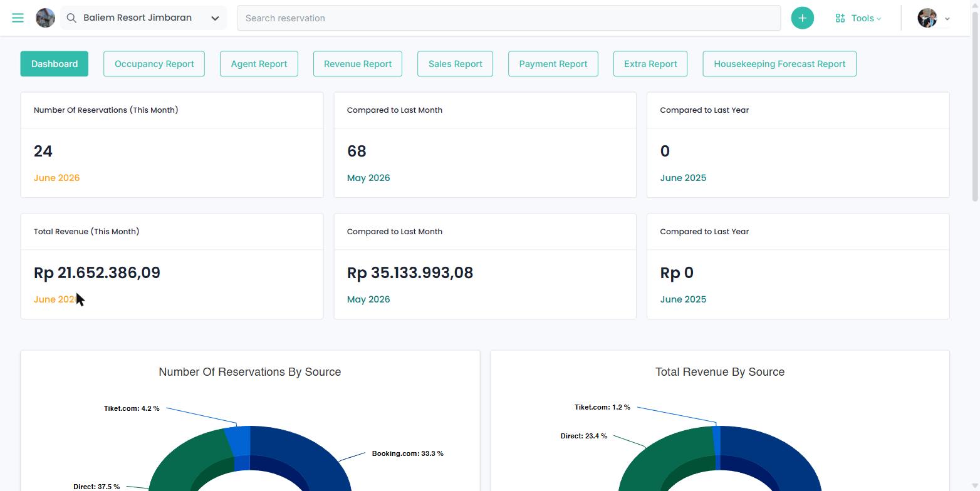Expand the Baliem Resort Jimbaran property dropdown
The width and height of the screenshot is (980, 491).
click(x=215, y=18)
